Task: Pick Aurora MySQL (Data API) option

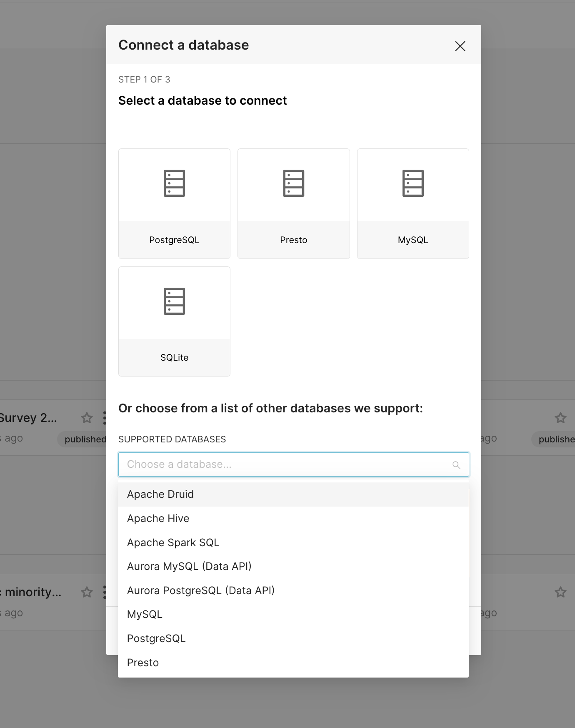Action: 190,567
